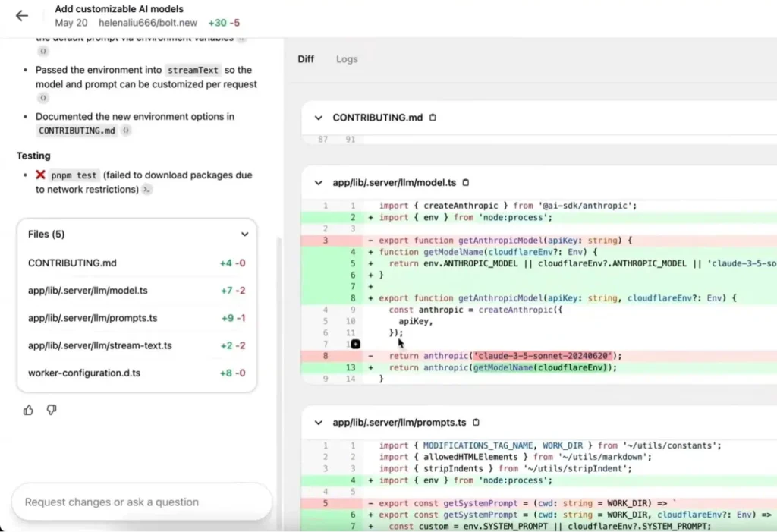Screen dimensions: 777x532
Task: Click citation icon after CONTRIBUTING.md bullet
Action: pos(126,131)
